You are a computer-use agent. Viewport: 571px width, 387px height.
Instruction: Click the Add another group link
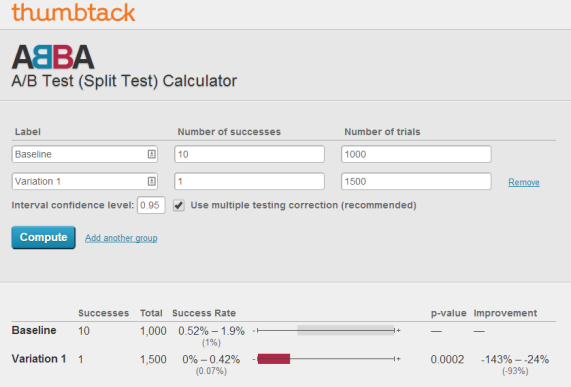[x=121, y=238]
